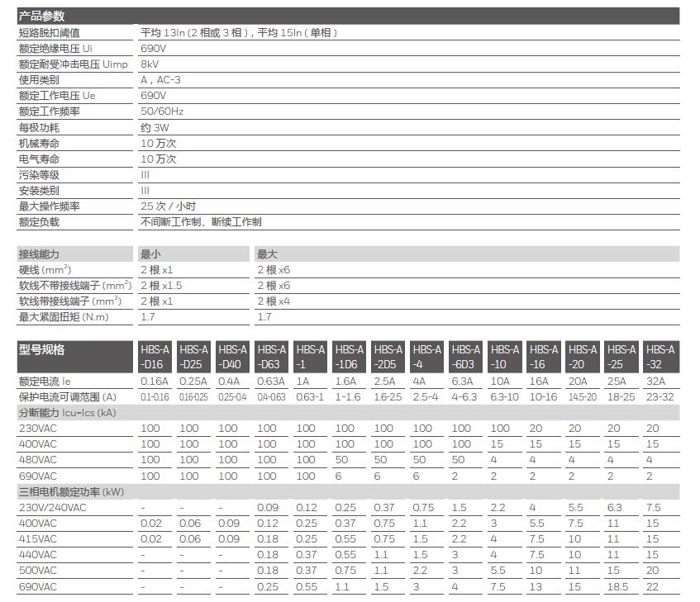Select the 接线能力 table header

point(75,254)
